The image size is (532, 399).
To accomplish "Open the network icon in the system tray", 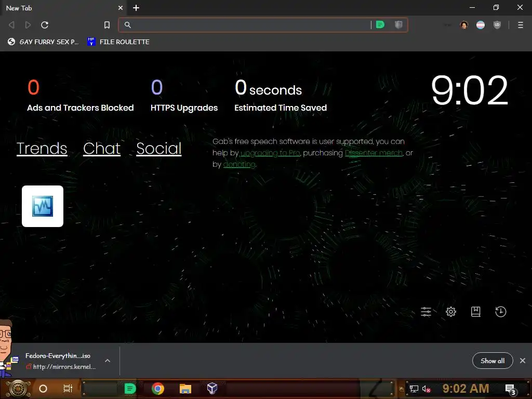I will (414, 389).
